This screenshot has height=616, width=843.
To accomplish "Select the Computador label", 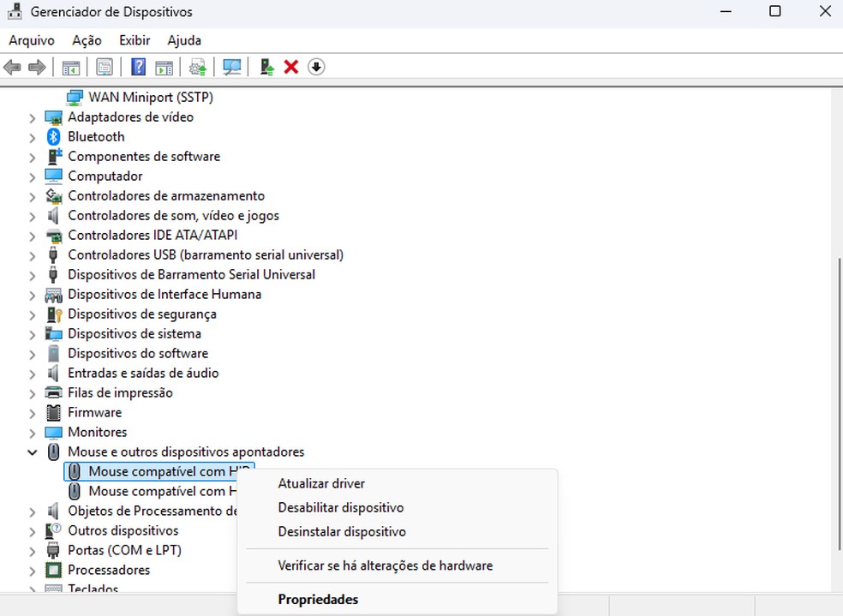I will (105, 176).
